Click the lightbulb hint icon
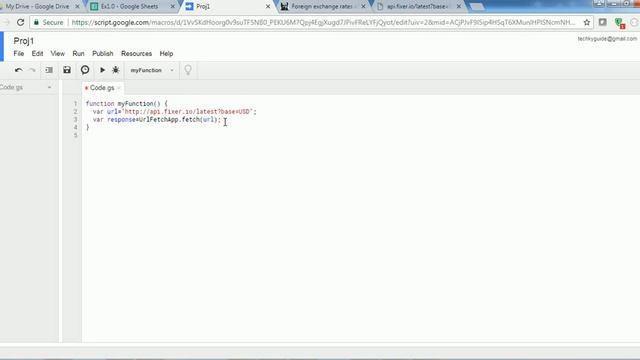 (188, 70)
